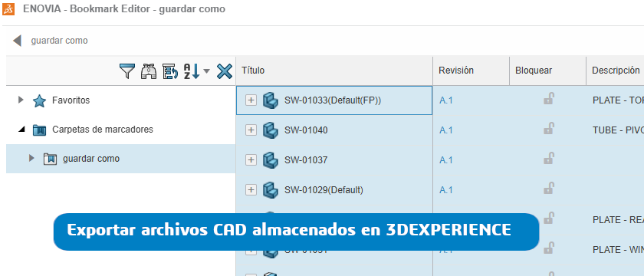Click the filter funnel icon
This screenshot has width=644, height=276.
coord(127,71)
